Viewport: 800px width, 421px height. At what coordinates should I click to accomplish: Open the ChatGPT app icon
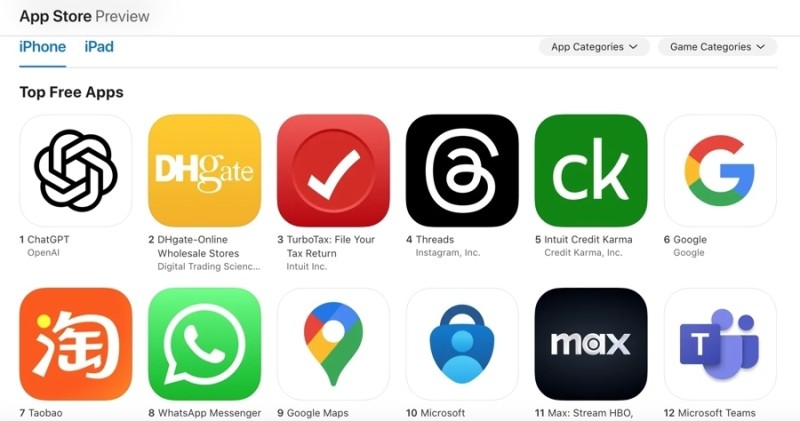76,170
